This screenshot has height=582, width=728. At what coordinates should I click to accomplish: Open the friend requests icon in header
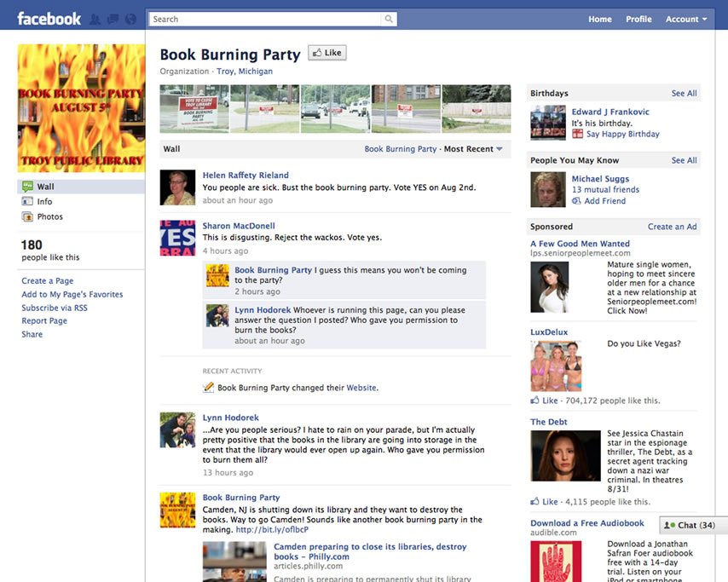click(x=94, y=19)
